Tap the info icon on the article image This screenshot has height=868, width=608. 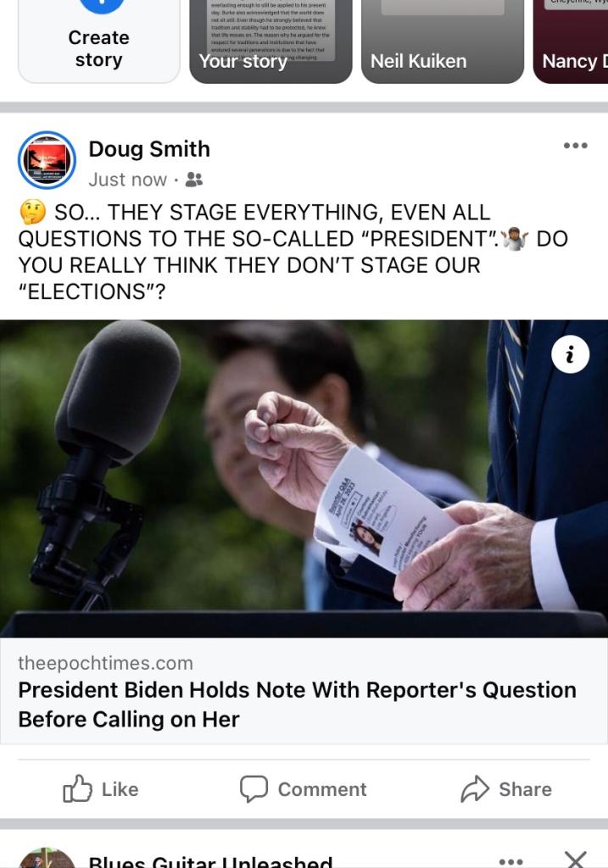click(571, 354)
